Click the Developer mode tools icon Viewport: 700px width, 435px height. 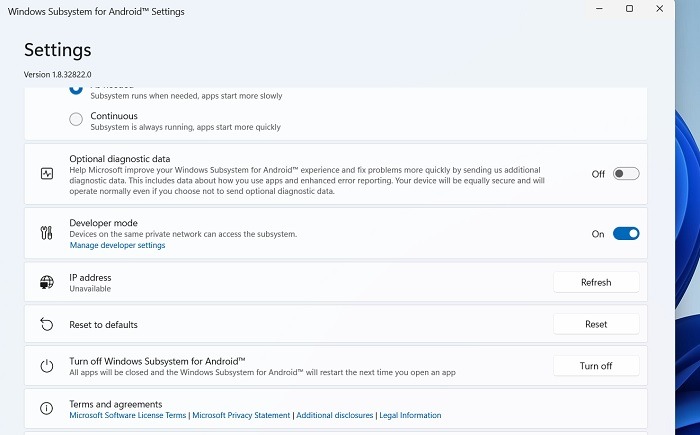click(46, 233)
